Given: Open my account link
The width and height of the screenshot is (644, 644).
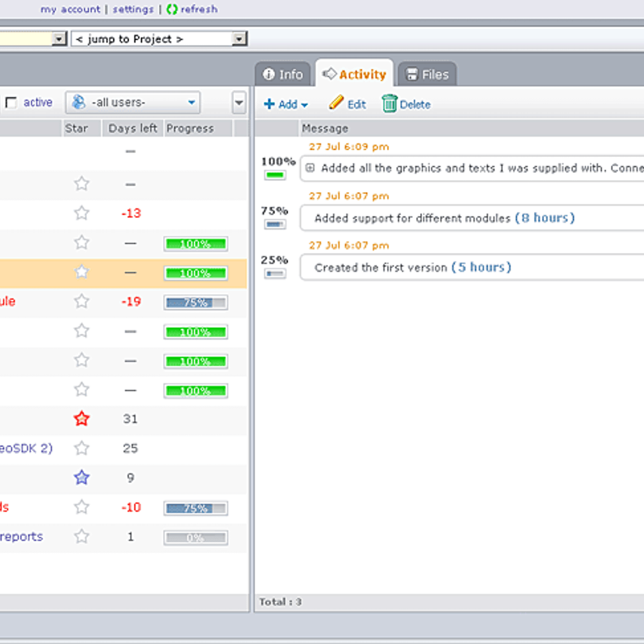Looking at the screenshot, I should (70, 9).
